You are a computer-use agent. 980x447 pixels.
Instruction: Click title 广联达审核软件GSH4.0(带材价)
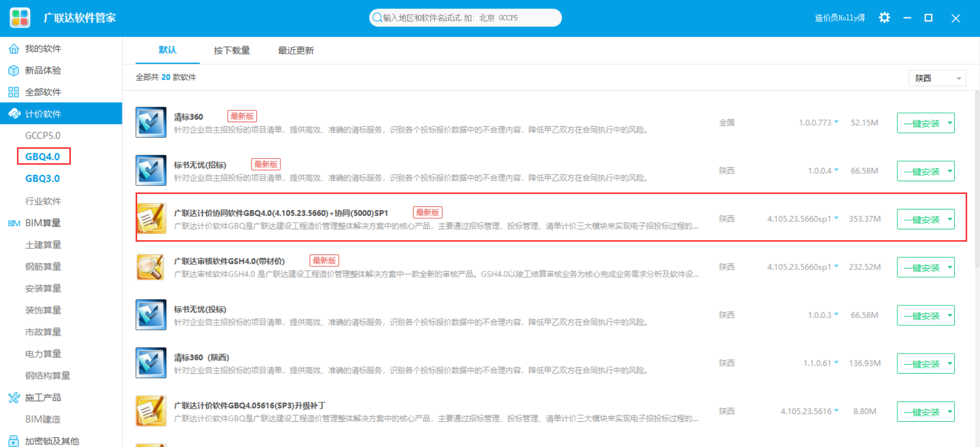(229, 261)
